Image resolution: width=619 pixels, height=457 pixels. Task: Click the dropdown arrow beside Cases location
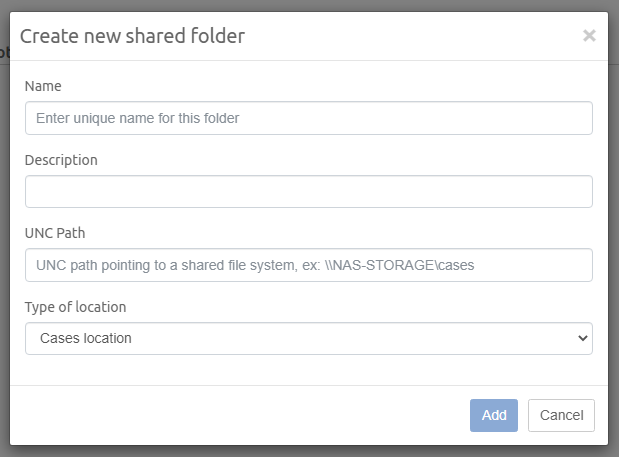pos(583,338)
